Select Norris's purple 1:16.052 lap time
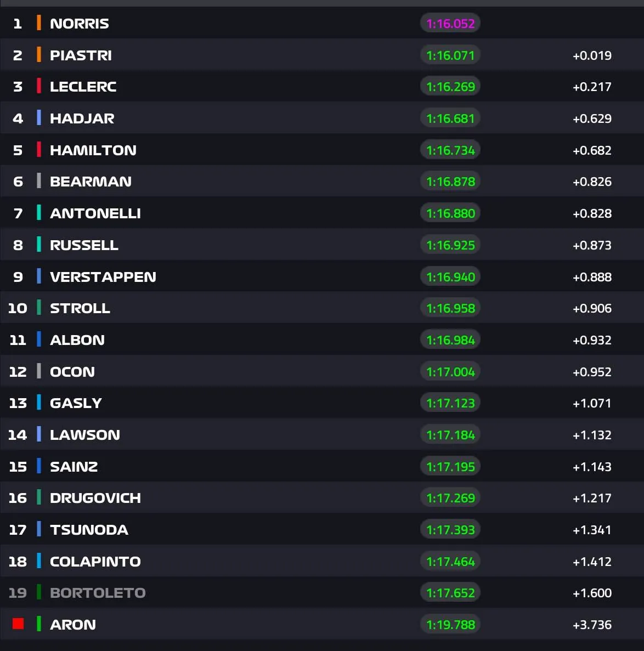 coord(450,23)
